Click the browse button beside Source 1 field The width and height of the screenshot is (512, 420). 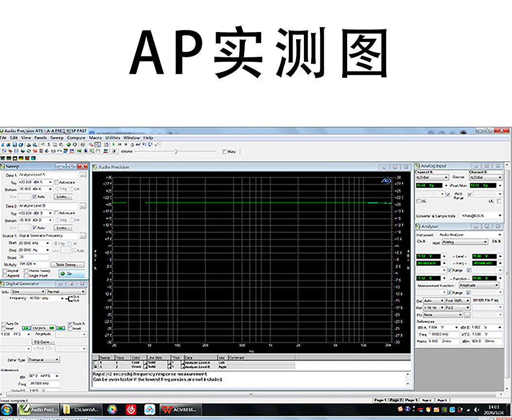click(x=83, y=236)
